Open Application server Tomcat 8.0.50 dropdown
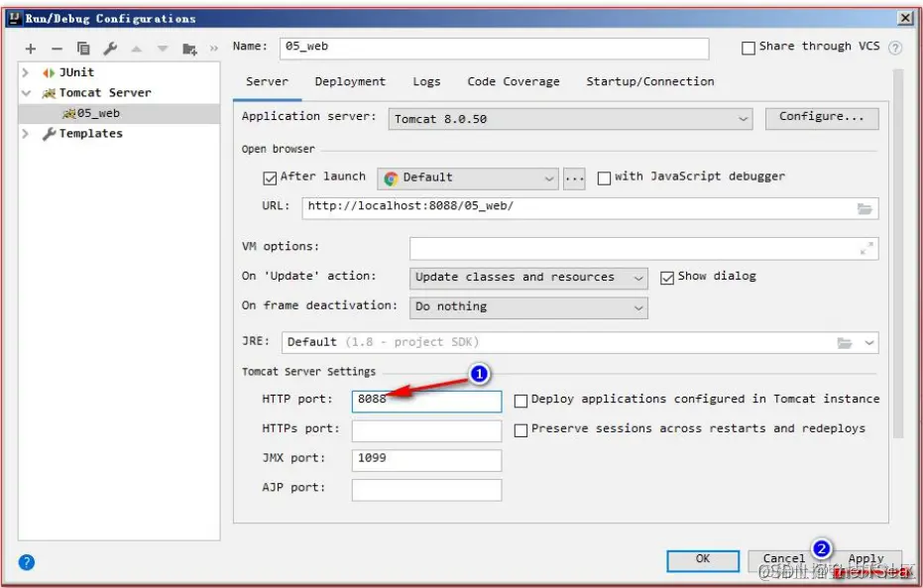The height and width of the screenshot is (588, 923). (x=570, y=119)
